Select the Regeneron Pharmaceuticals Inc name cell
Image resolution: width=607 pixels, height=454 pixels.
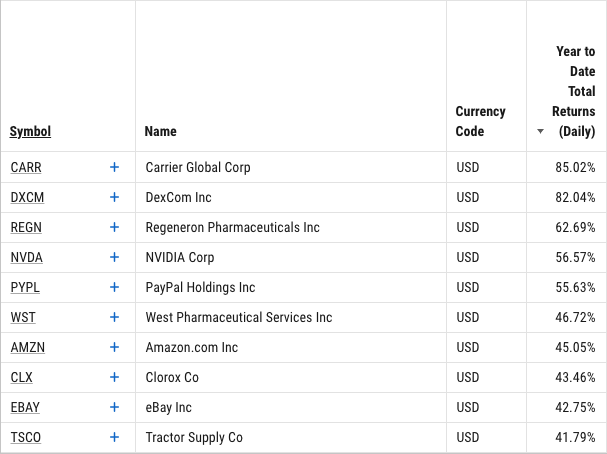233,227
